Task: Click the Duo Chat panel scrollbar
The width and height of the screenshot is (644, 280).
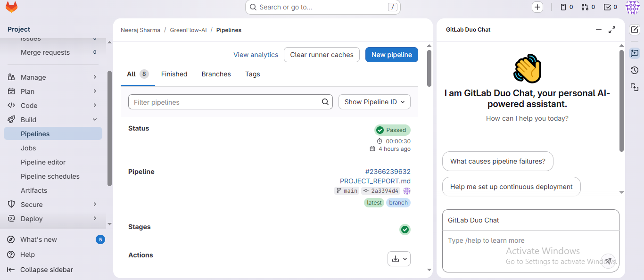Action: tap(621, 101)
